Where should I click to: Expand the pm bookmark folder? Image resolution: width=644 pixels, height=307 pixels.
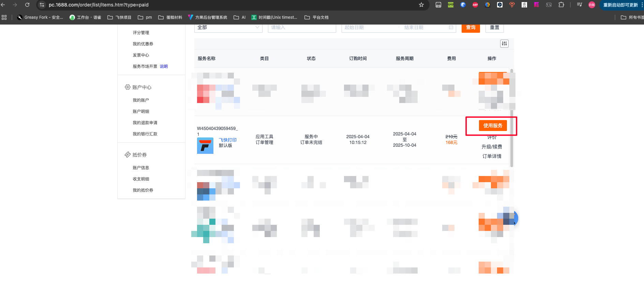click(145, 17)
